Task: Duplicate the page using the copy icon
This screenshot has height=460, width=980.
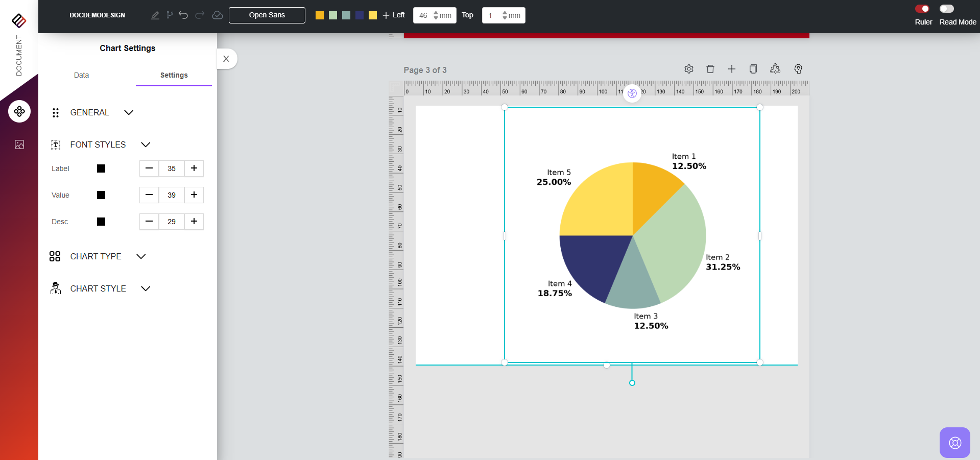Action: click(753, 69)
